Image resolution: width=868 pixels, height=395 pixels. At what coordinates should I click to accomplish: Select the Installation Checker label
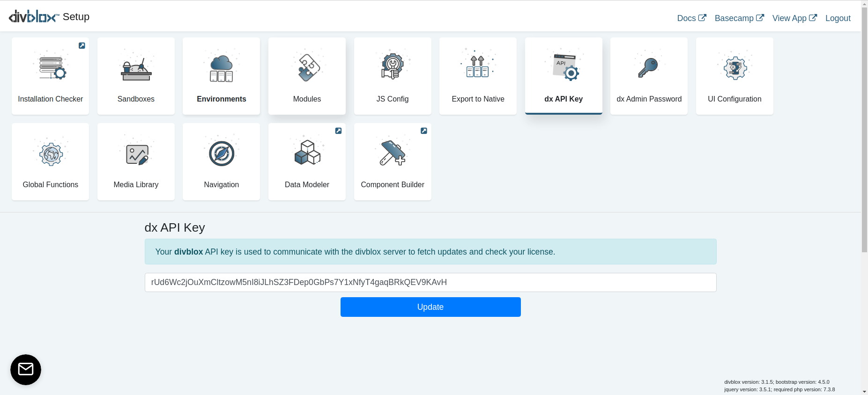click(x=51, y=99)
